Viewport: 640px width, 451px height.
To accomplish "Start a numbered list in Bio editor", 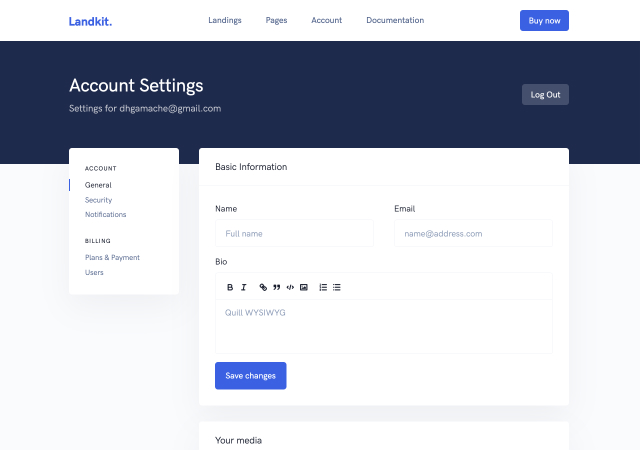I will click(x=323, y=287).
